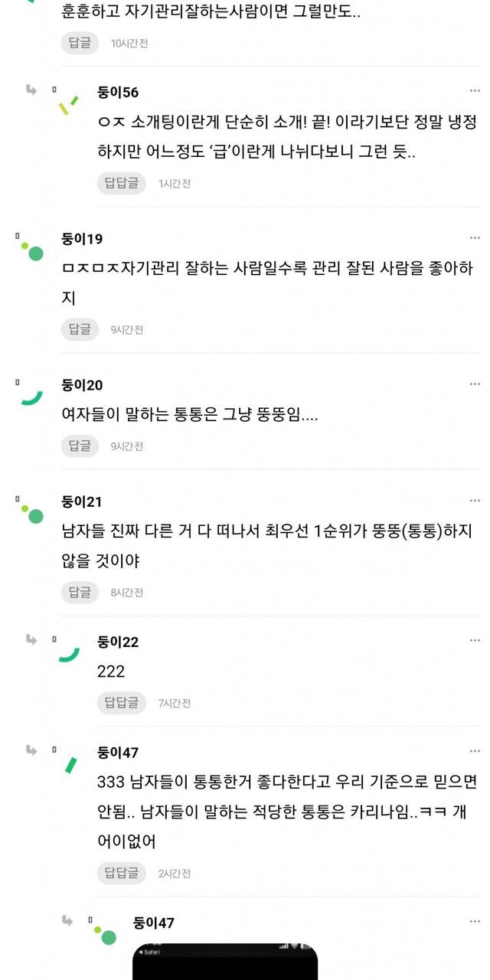Click 둥이22's green arc avatar icon
This screenshot has width=490, height=980.
[69, 652]
